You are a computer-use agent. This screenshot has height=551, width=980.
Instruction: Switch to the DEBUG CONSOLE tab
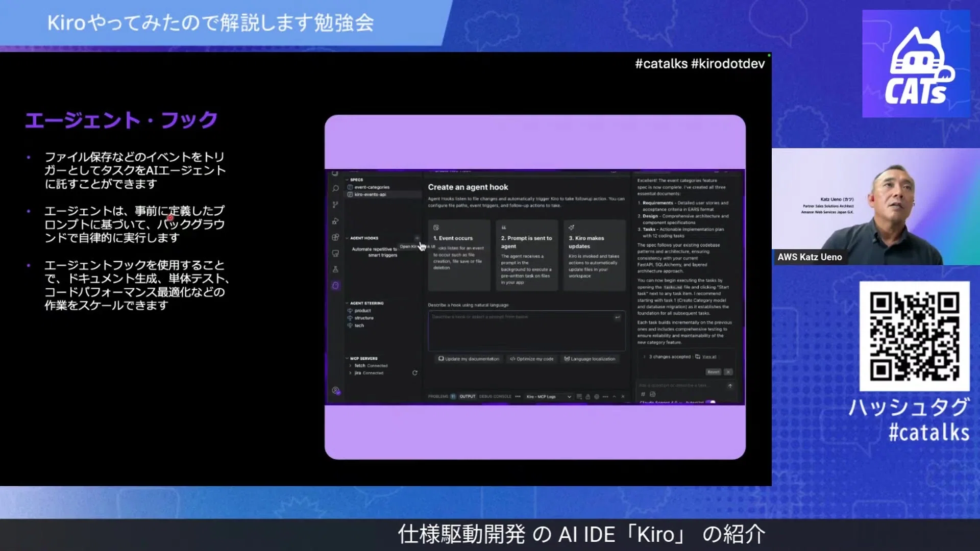[x=495, y=396]
